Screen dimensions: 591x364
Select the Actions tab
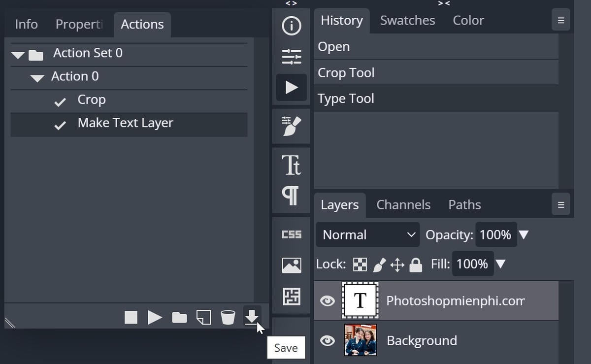click(x=142, y=24)
